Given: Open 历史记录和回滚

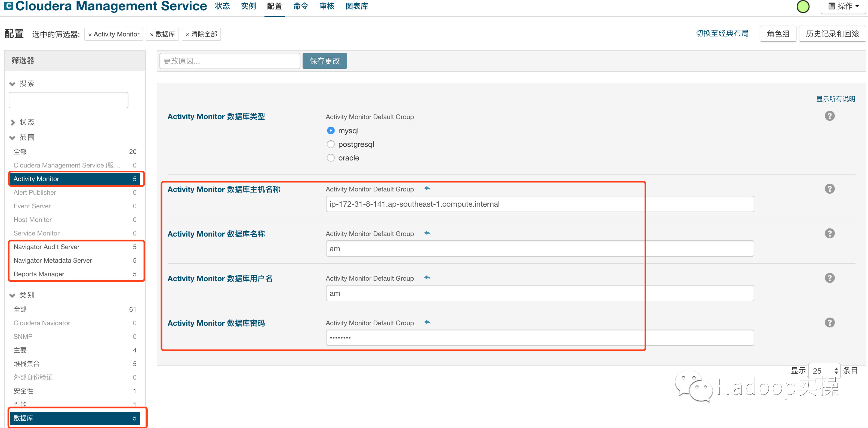Looking at the screenshot, I should (x=832, y=34).
